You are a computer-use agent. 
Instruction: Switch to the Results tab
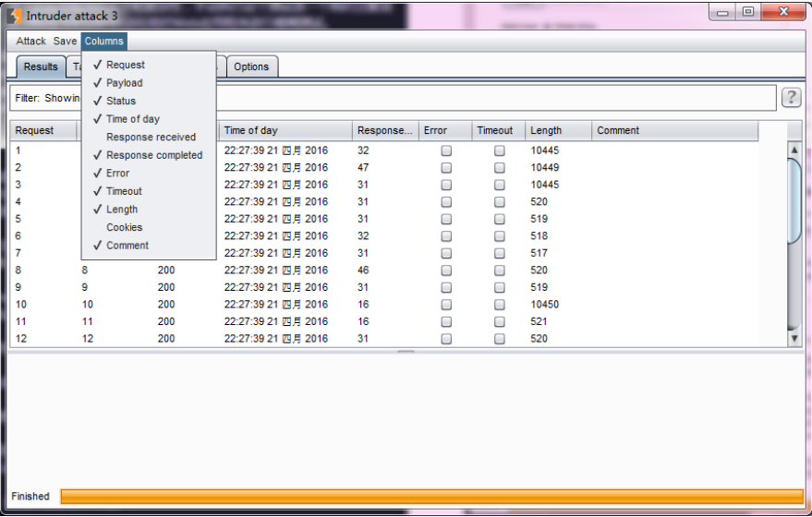41,66
